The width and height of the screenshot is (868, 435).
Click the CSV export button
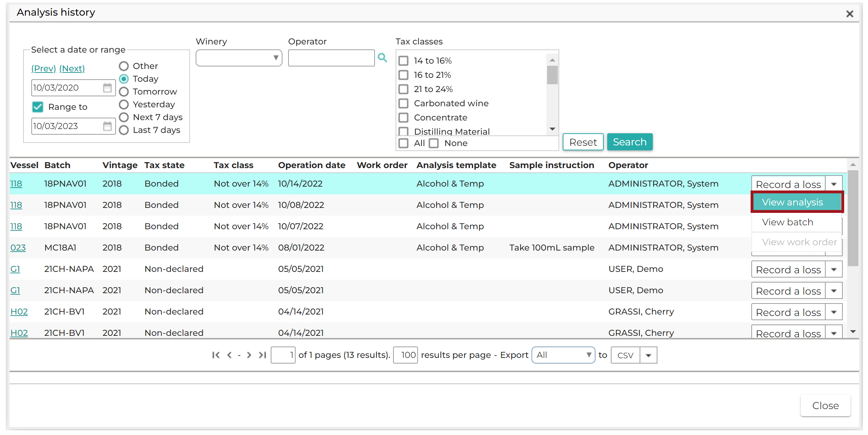point(625,355)
